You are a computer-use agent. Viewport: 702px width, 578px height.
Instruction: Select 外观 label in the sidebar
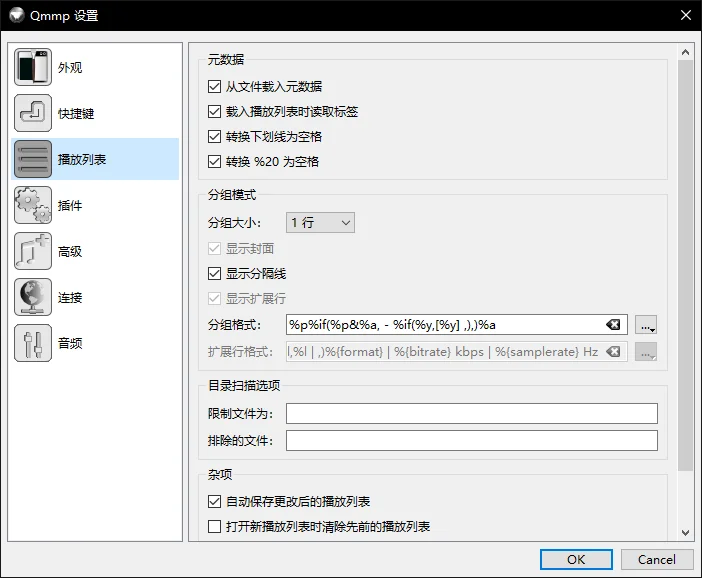point(70,68)
